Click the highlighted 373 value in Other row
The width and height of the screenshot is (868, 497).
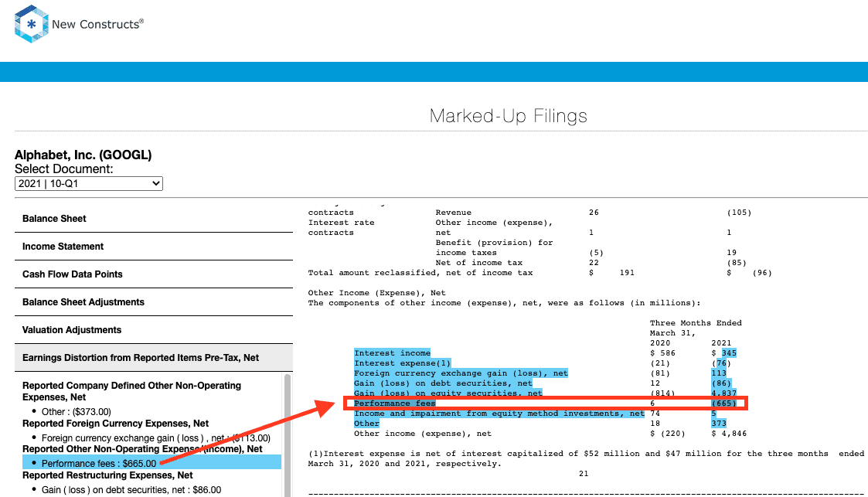click(x=719, y=424)
